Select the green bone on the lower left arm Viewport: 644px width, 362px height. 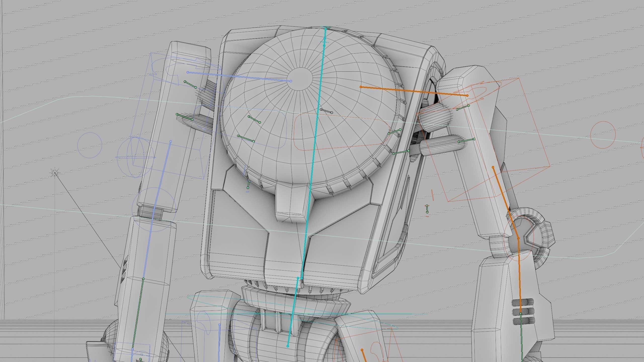point(138,314)
